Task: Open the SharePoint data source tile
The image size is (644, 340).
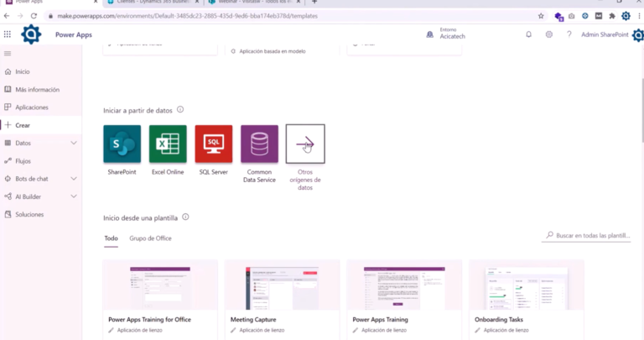Action: click(x=122, y=144)
